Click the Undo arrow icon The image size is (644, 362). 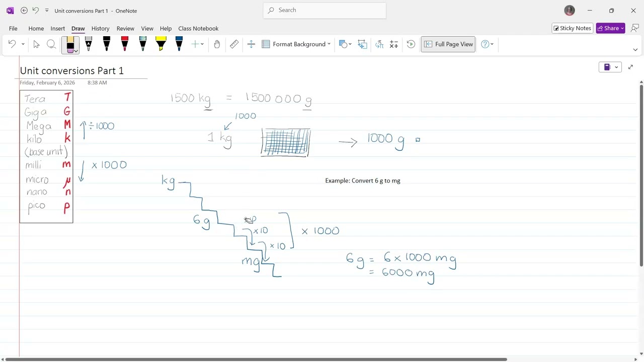tap(12, 44)
